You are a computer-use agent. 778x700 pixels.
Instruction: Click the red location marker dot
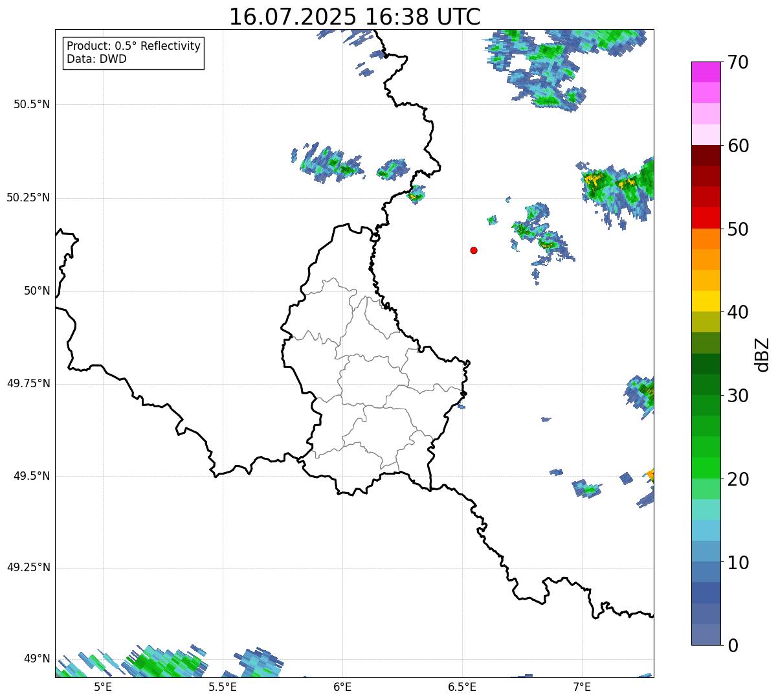point(474,250)
